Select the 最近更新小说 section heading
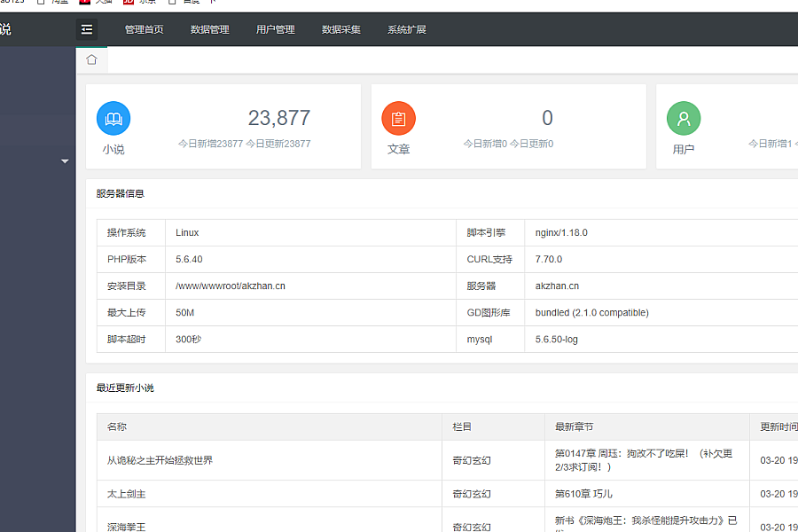The width and height of the screenshot is (798, 532). click(125, 388)
